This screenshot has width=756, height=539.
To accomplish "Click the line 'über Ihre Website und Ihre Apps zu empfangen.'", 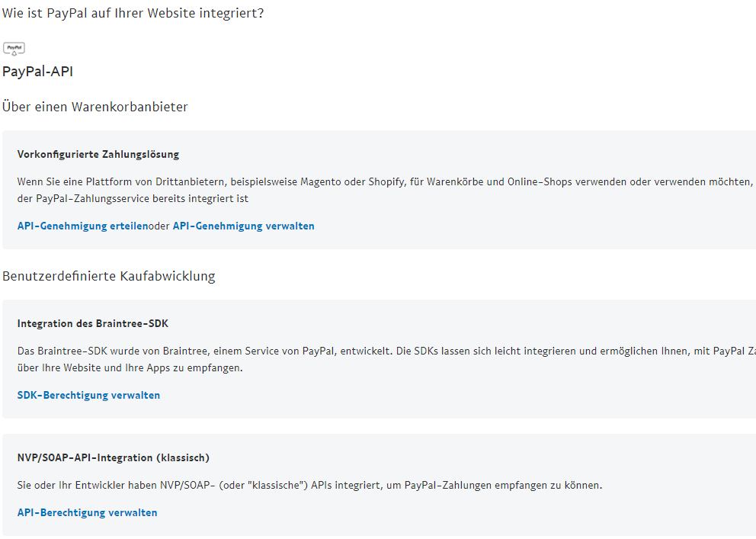I will point(130,368).
